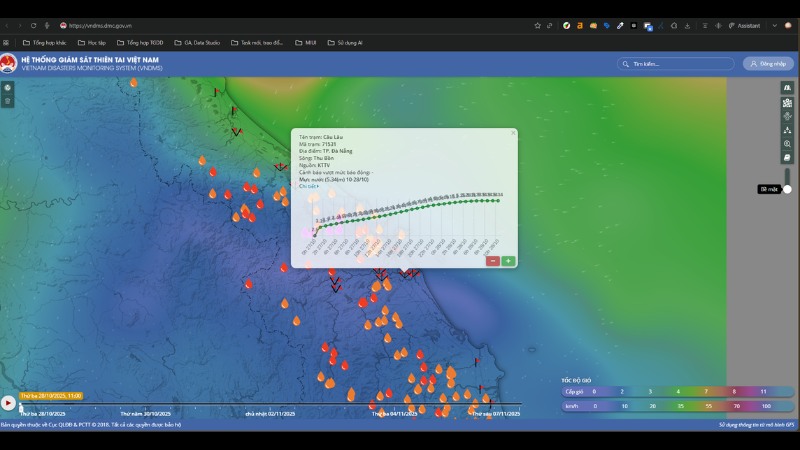
Task: Bookmark this page with star icon
Action: pyautogui.click(x=538, y=25)
